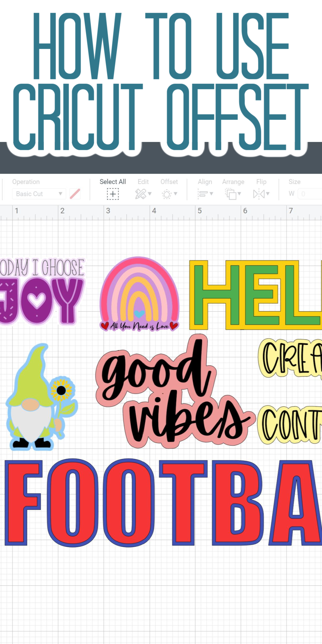Click the Offset menu label
Screen dimensions: 322x644
pyautogui.click(x=169, y=182)
